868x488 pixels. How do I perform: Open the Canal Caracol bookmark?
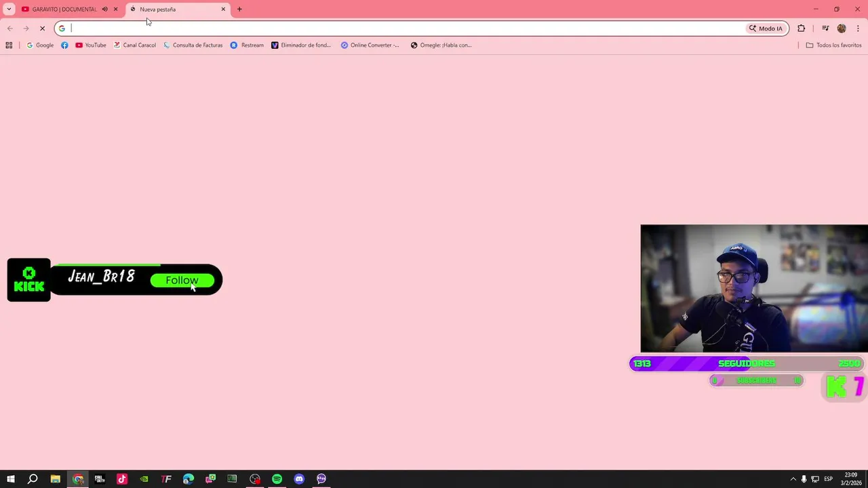135,45
